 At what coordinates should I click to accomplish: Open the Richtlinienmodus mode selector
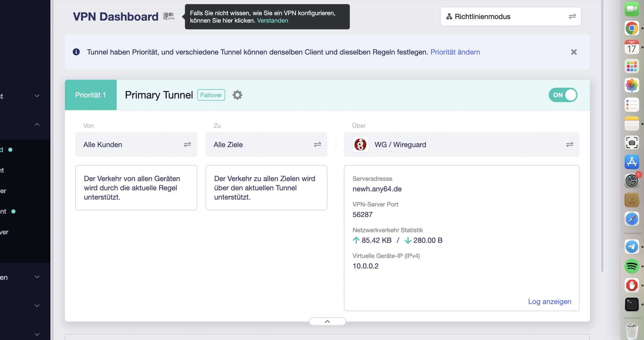point(510,16)
